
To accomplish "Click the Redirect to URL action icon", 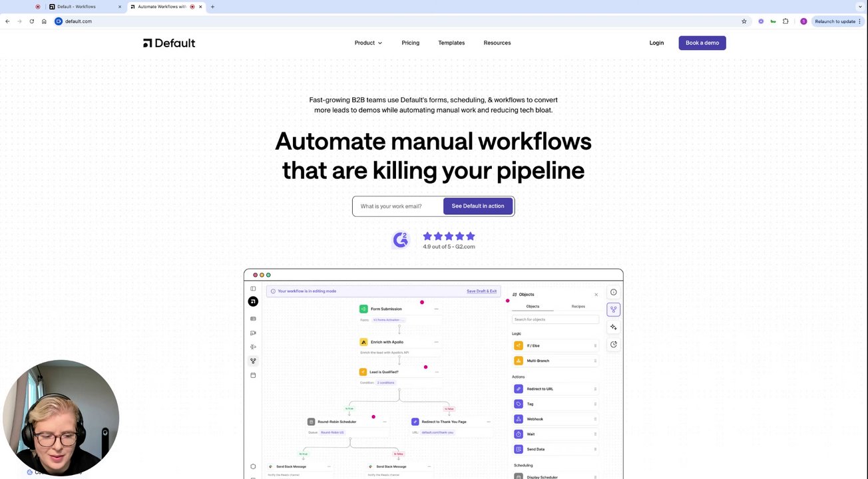I will tap(519, 389).
